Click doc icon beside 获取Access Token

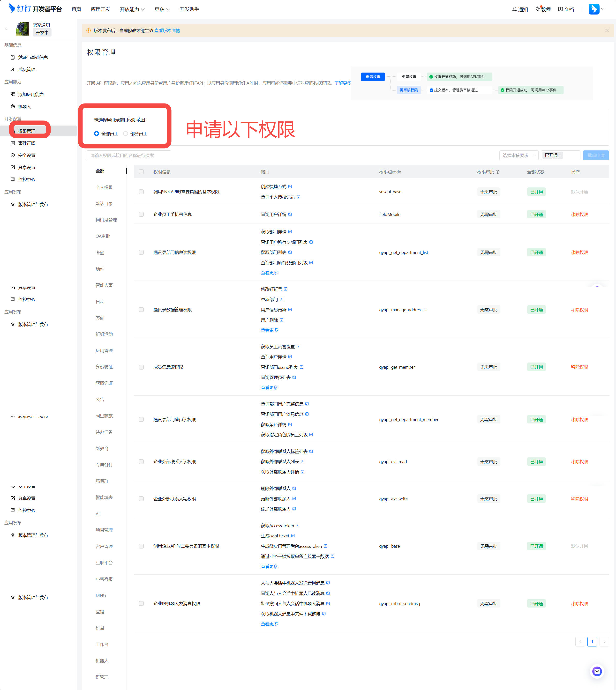click(x=298, y=526)
